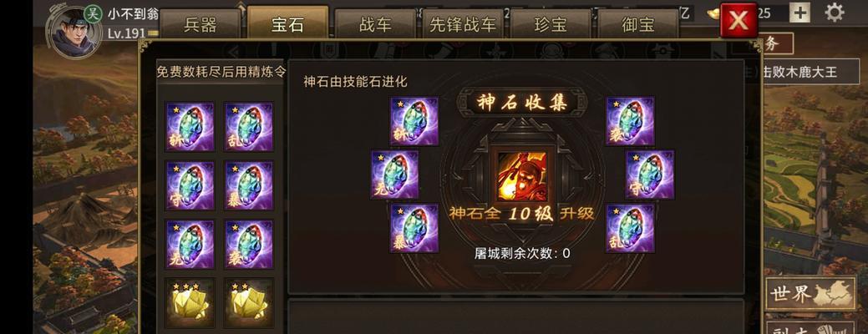Close the gem panel with red X

[x=739, y=20]
